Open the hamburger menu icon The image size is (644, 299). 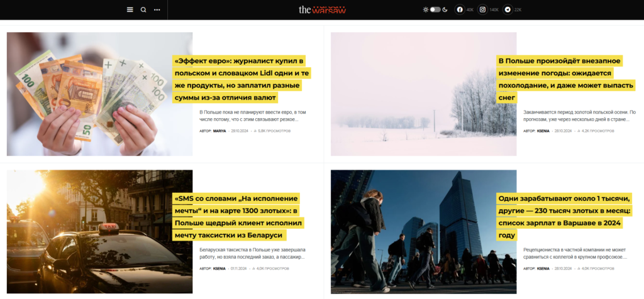(x=130, y=10)
